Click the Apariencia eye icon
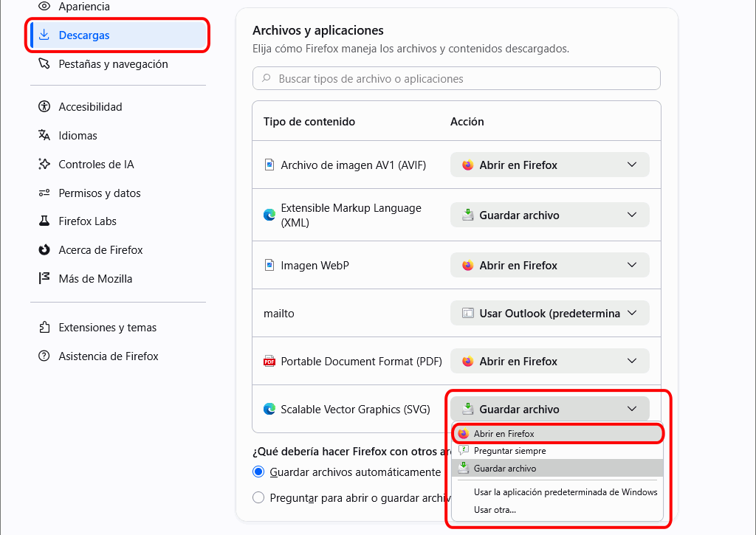Viewport: 756px width, 535px height. pos(44,6)
